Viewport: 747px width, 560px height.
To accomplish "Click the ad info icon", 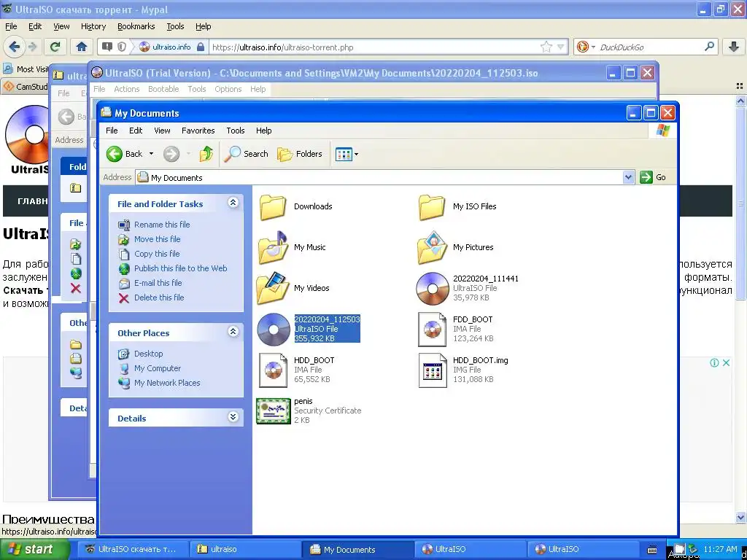I will coord(715,363).
